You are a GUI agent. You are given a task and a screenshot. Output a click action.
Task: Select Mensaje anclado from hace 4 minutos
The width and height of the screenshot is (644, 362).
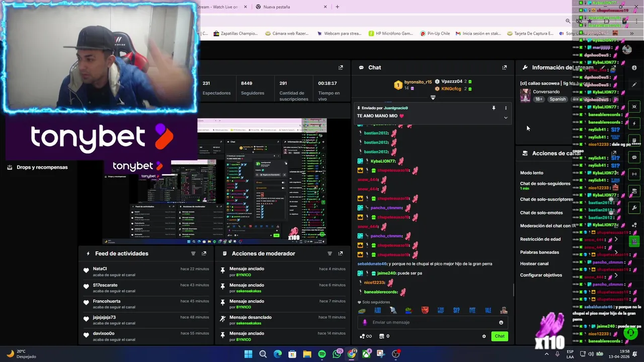coord(282,271)
